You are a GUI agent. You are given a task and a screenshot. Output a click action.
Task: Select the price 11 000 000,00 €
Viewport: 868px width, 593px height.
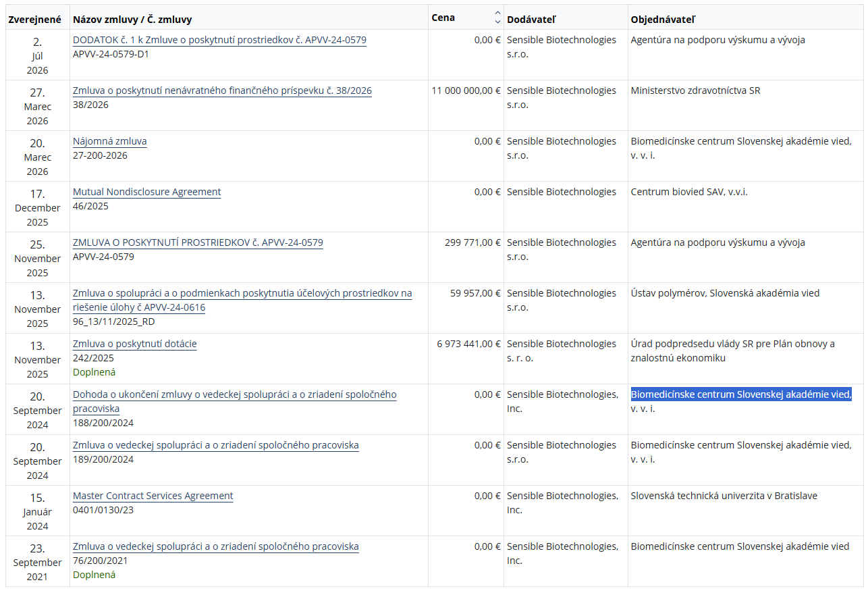coord(466,91)
